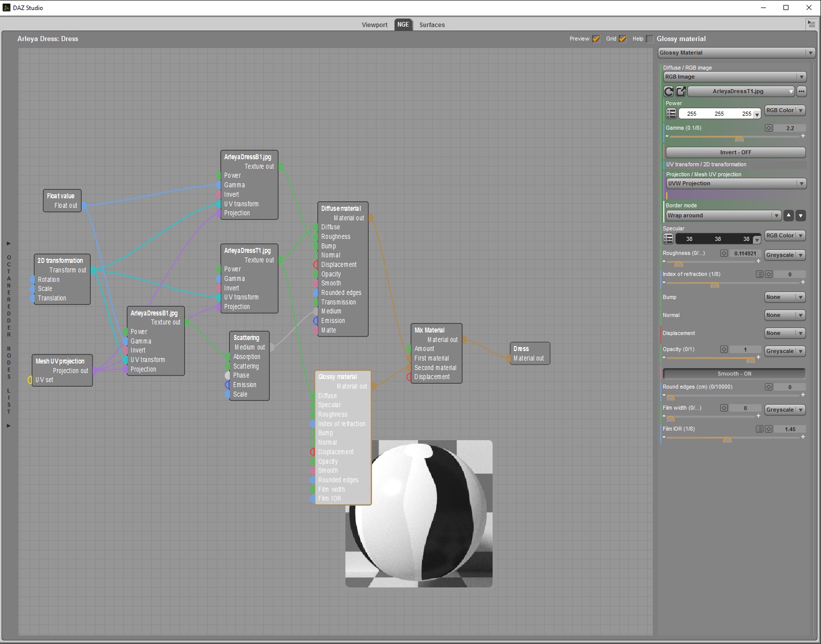This screenshot has width=821, height=644.
Task: Click the Opacity slider minus icon
Action: pos(664,357)
